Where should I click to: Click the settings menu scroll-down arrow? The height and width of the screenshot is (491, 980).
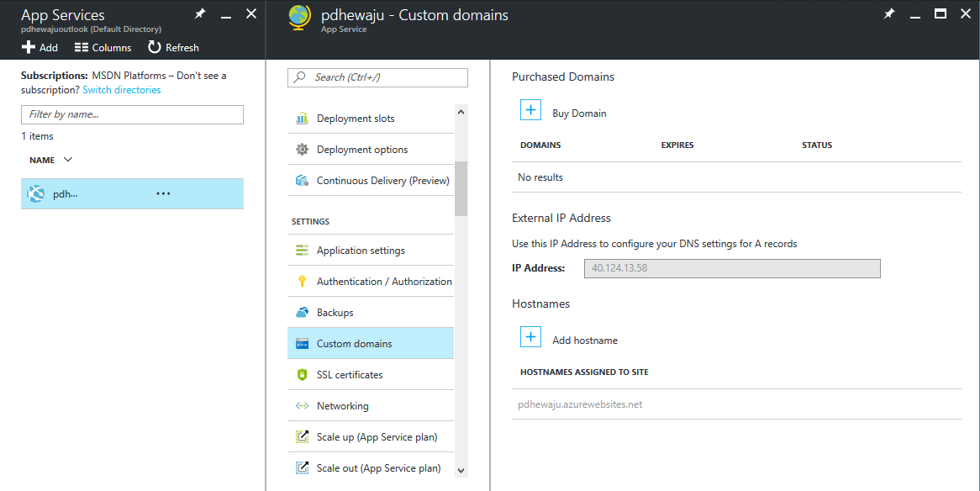(x=461, y=470)
